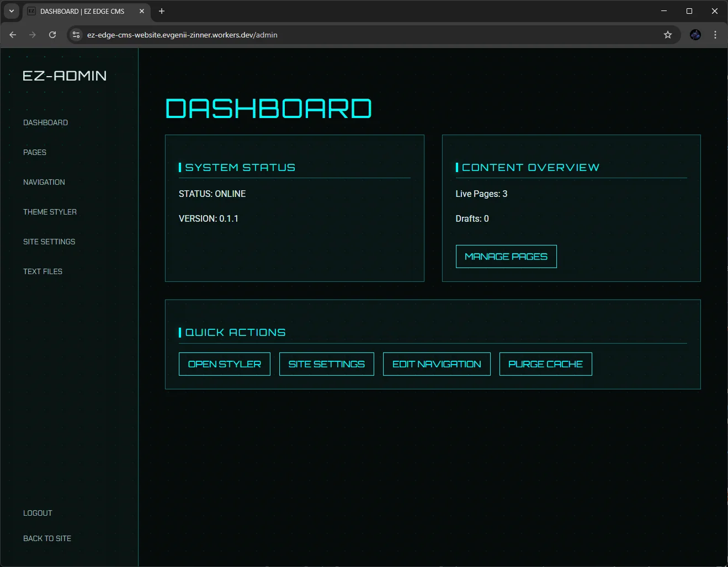
Task: Open the browser profile avatar
Action: coord(695,35)
